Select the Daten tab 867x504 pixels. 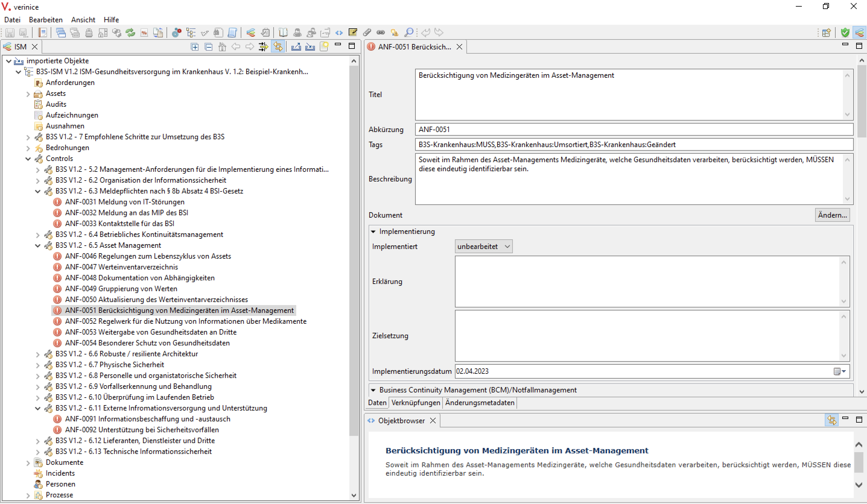point(377,403)
